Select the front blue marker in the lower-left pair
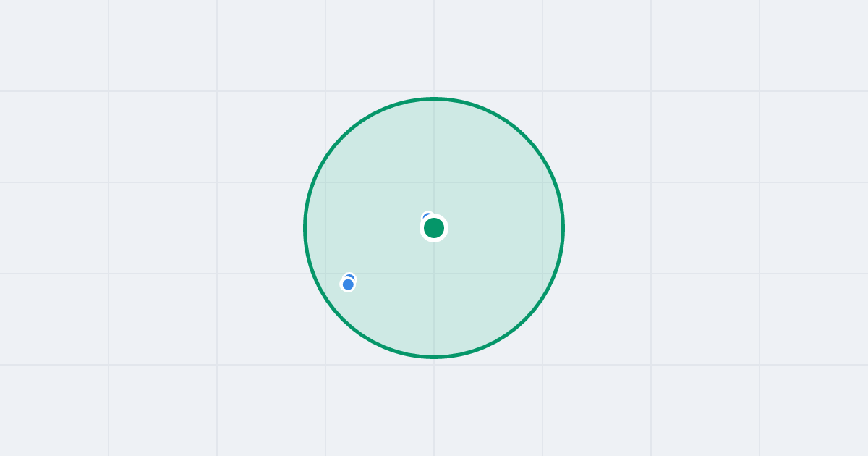The image size is (868, 456). point(348,284)
